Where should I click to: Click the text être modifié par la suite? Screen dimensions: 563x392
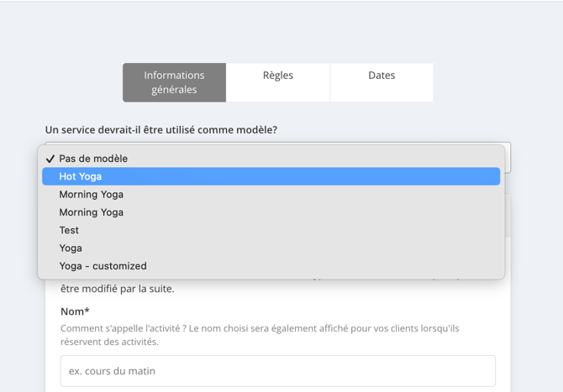(118, 289)
